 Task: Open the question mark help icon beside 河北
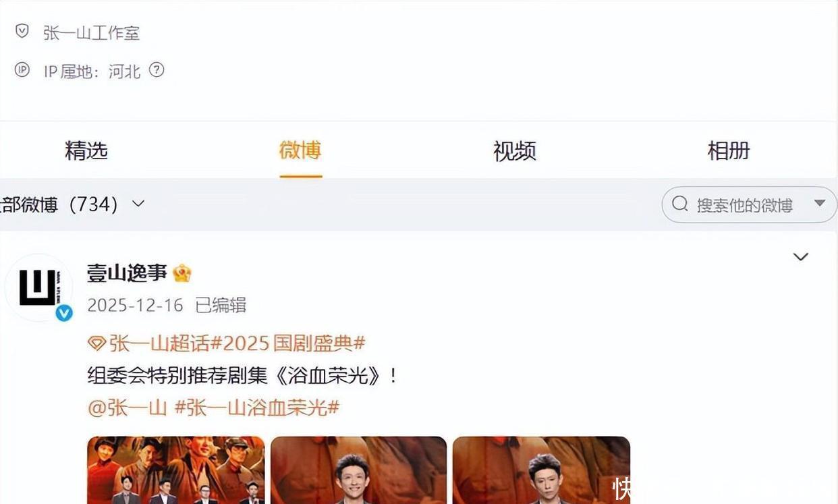tap(157, 70)
